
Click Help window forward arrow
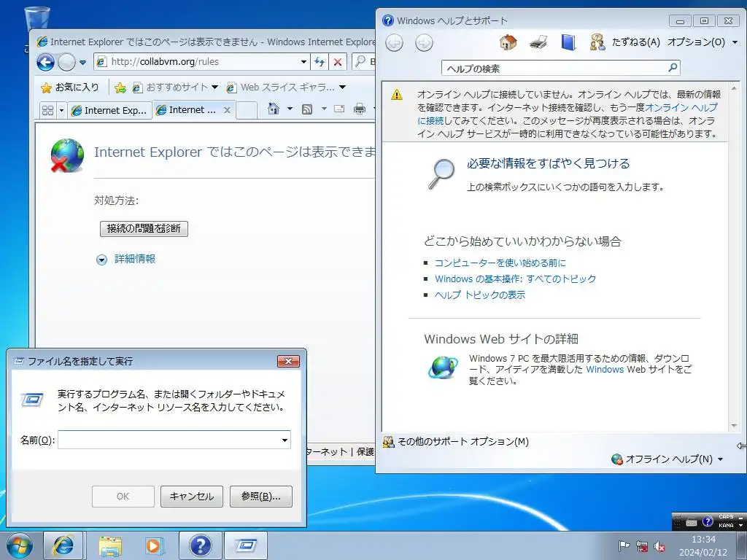[x=424, y=43]
